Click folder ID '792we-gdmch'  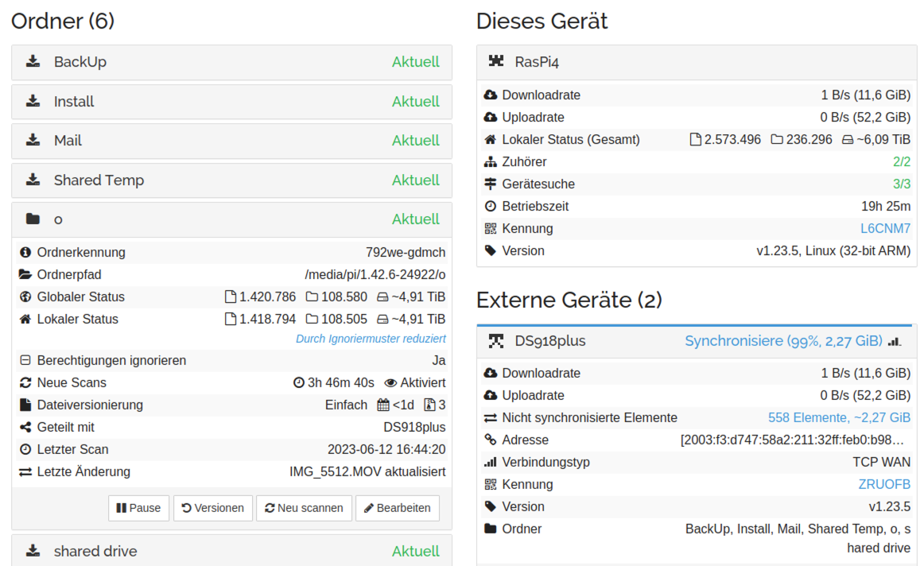click(406, 252)
